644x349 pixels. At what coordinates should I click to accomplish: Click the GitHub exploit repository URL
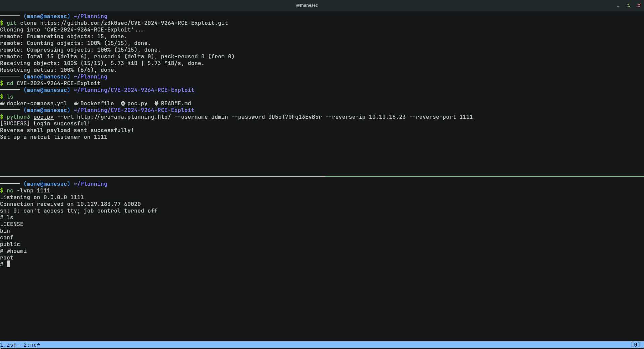tap(134, 23)
